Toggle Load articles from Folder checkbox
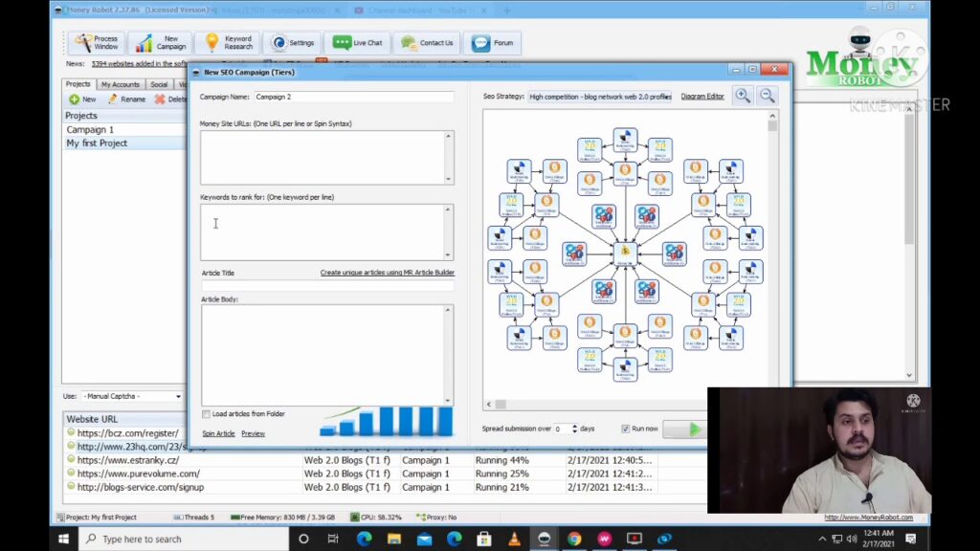980x551 pixels. point(207,413)
